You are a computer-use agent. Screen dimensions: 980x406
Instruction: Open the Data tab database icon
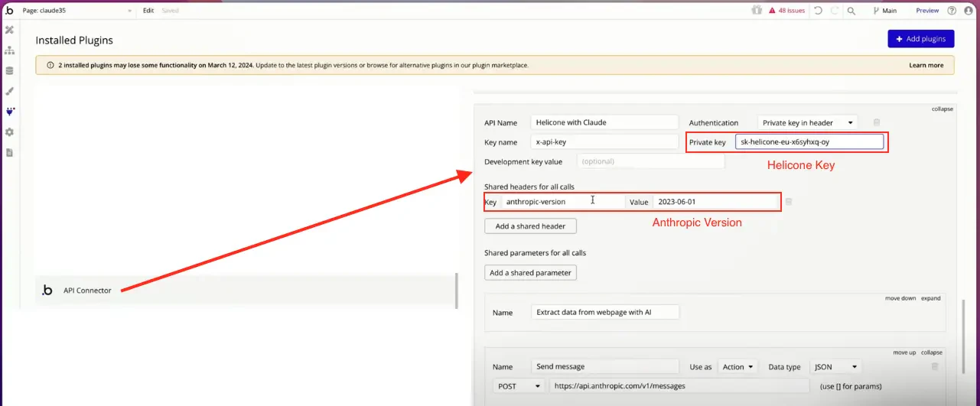coord(9,70)
